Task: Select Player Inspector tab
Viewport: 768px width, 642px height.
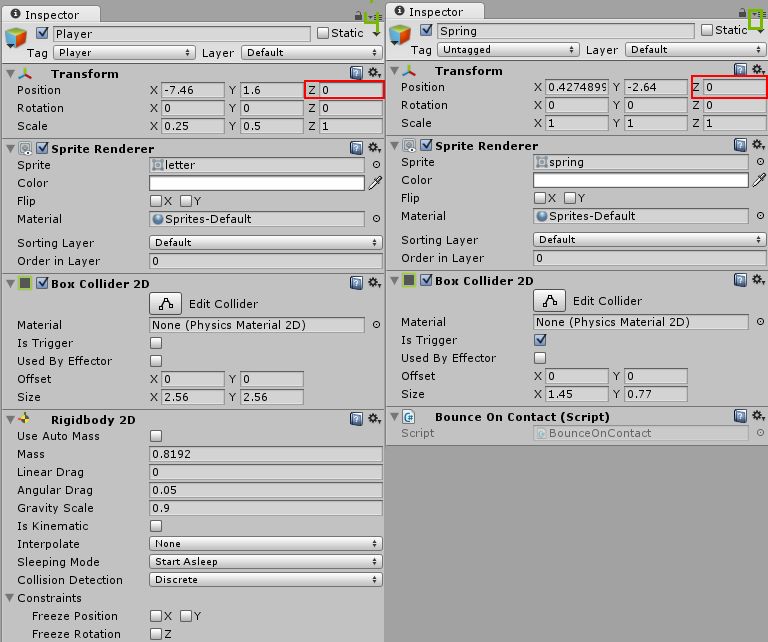Action: pyautogui.click(x=51, y=15)
